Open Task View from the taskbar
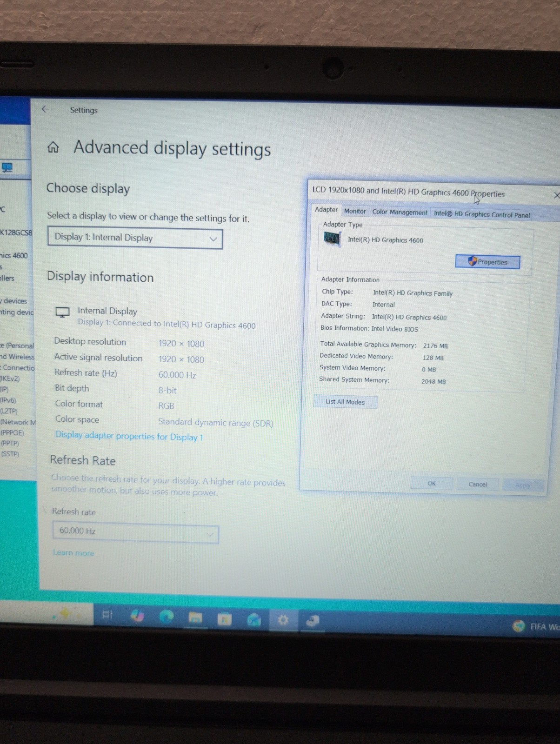Image resolution: width=560 pixels, height=744 pixels. (107, 615)
